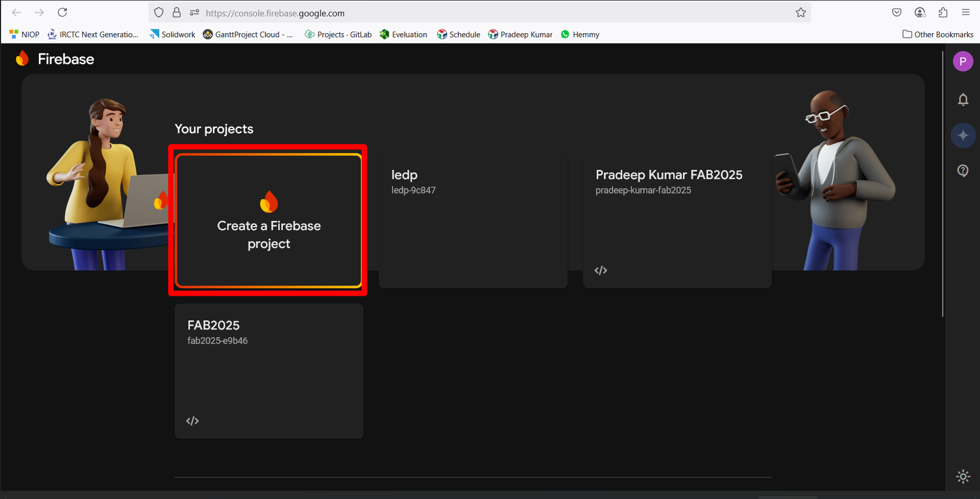Click the Your projects heading
The width and height of the screenshot is (980, 499).
pos(214,129)
